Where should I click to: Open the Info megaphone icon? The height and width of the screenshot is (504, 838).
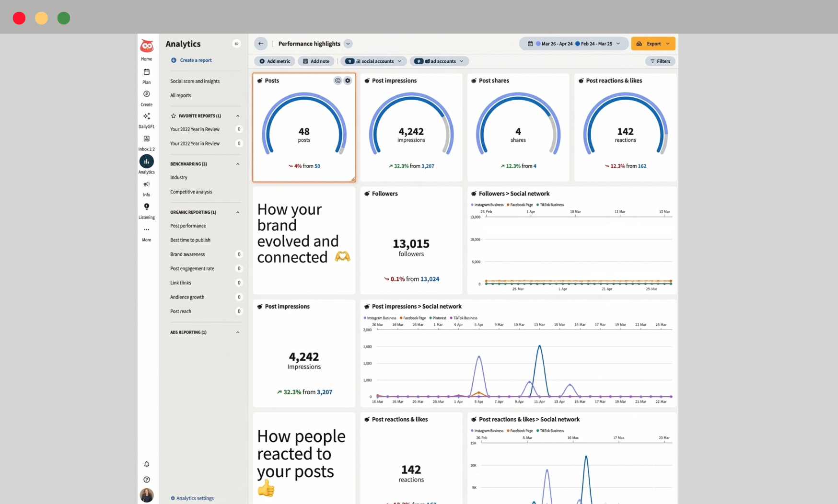(x=147, y=184)
